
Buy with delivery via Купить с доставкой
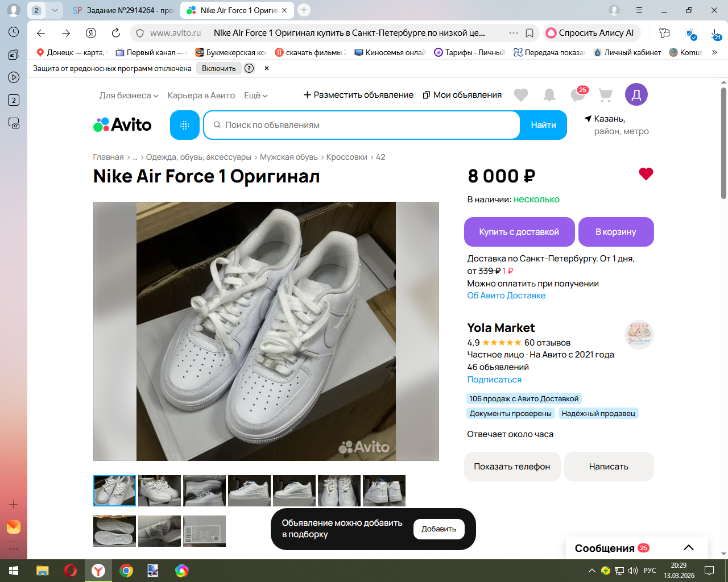pyautogui.click(x=519, y=232)
